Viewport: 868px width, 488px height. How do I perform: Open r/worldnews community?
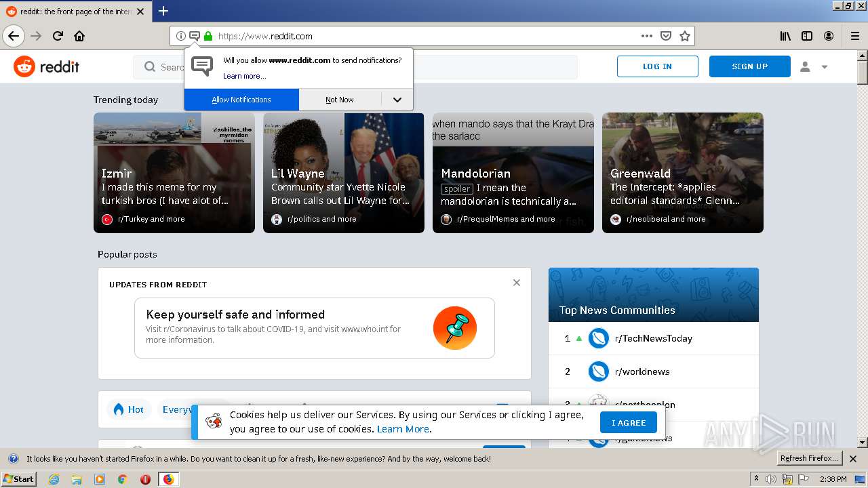pyautogui.click(x=642, y=371)
